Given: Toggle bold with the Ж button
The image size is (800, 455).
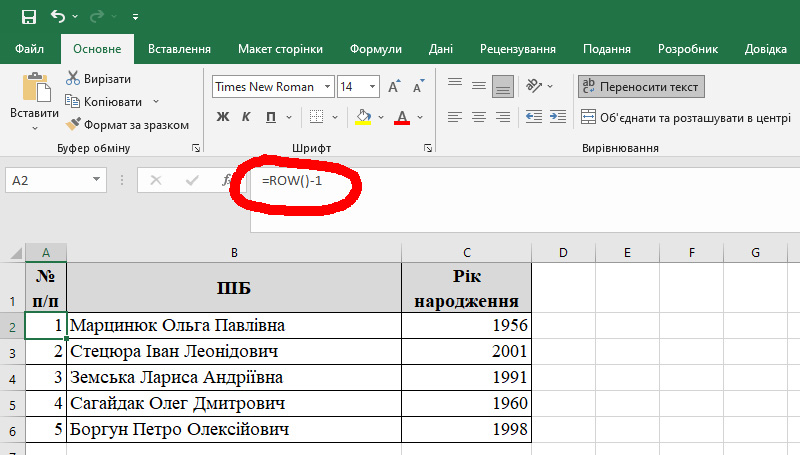Looking at the screenshot, I should coord(223,117).
